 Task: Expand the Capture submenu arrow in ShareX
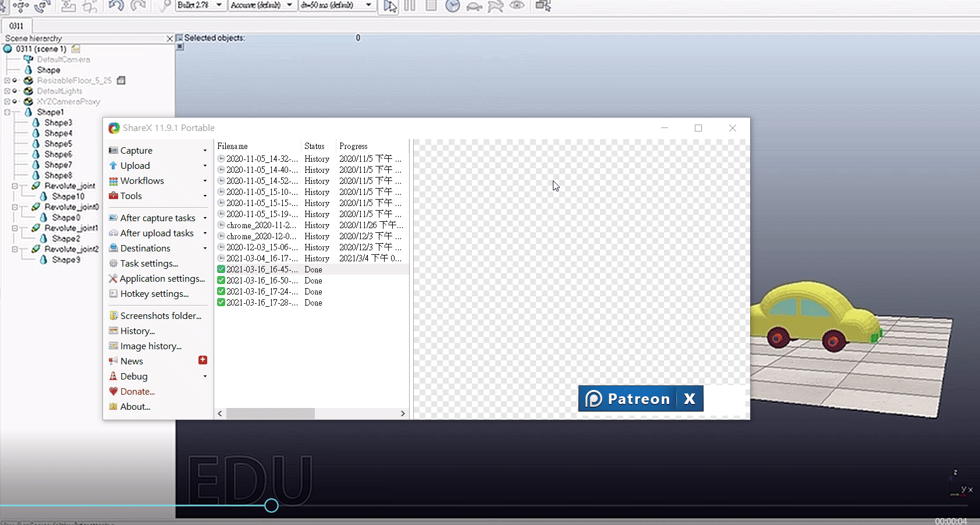coord(205,151)
